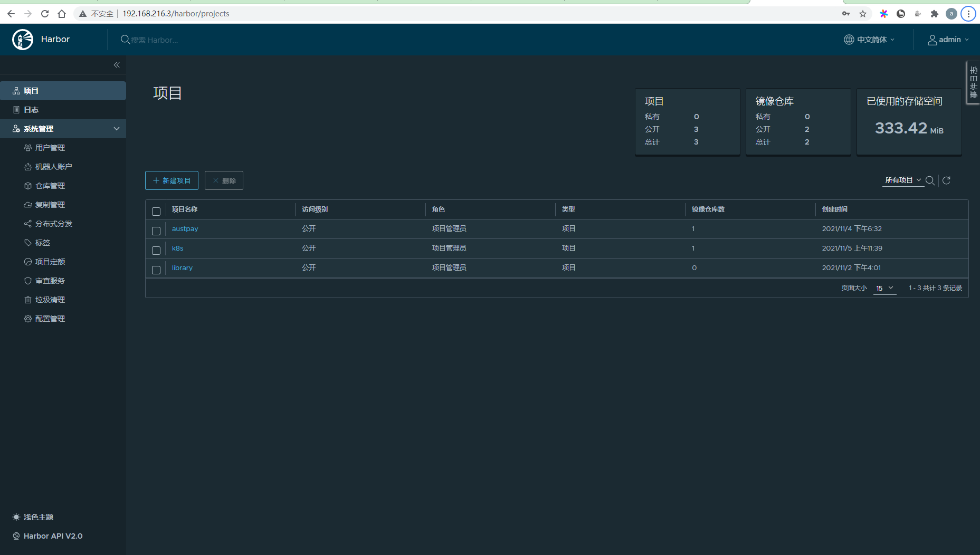Click browser back arrow
980x555 pixels.
(x=11, y=14)
